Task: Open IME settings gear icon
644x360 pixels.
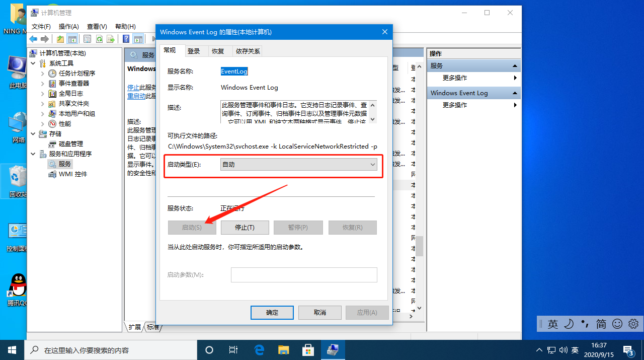Action: click(x=633, y=324)
